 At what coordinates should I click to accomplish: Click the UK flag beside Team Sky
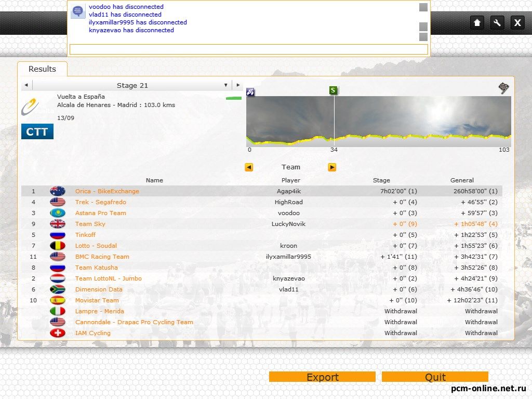(x=58, y=224)
